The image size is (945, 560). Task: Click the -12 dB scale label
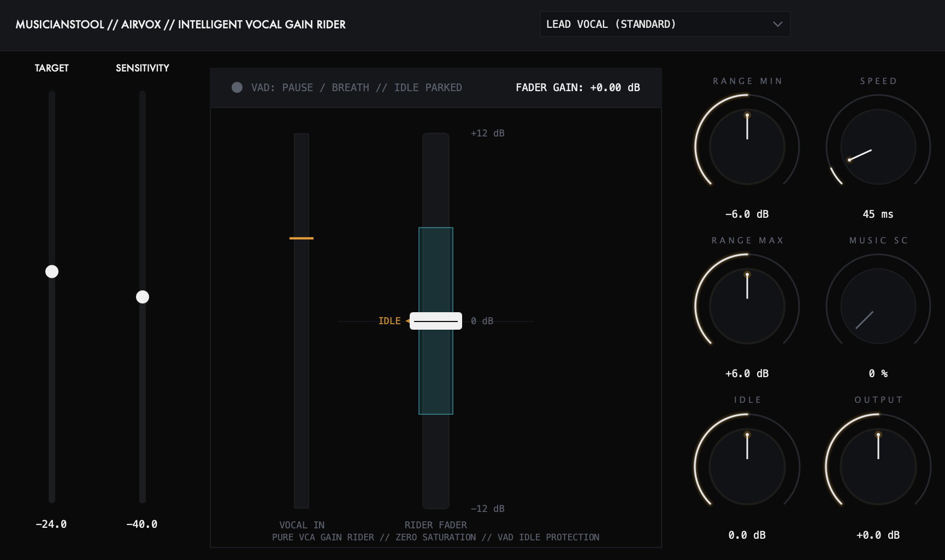[x=488, y=509]
